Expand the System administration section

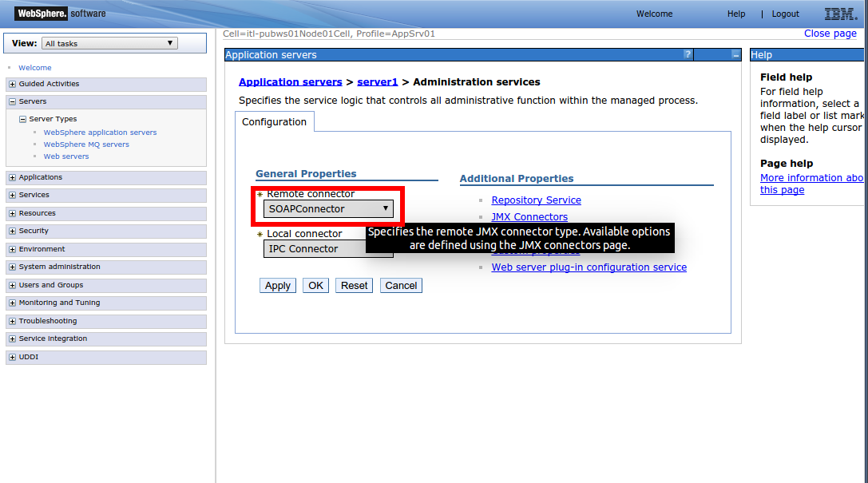tap(12, 267)
